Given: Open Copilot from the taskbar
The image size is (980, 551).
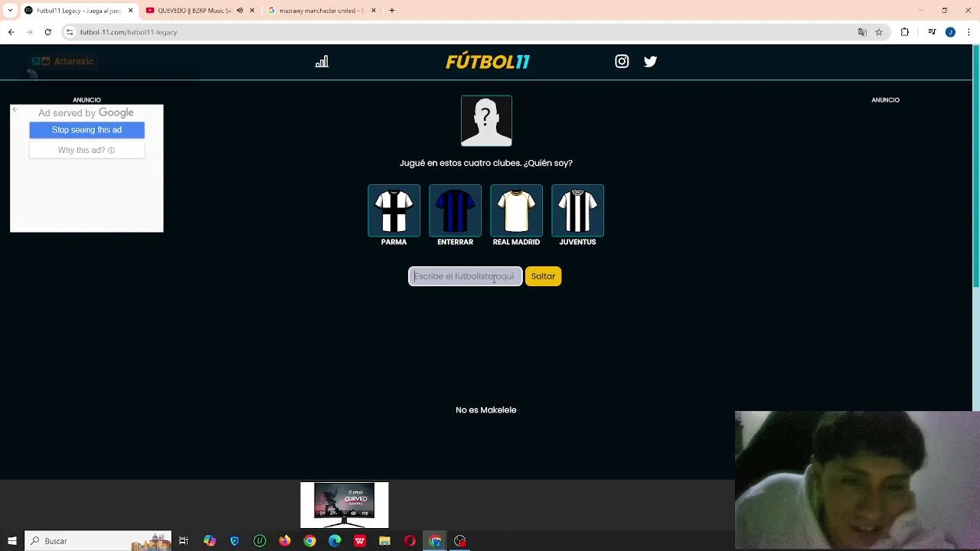Looking at the screenshot, I should point(209,541).
